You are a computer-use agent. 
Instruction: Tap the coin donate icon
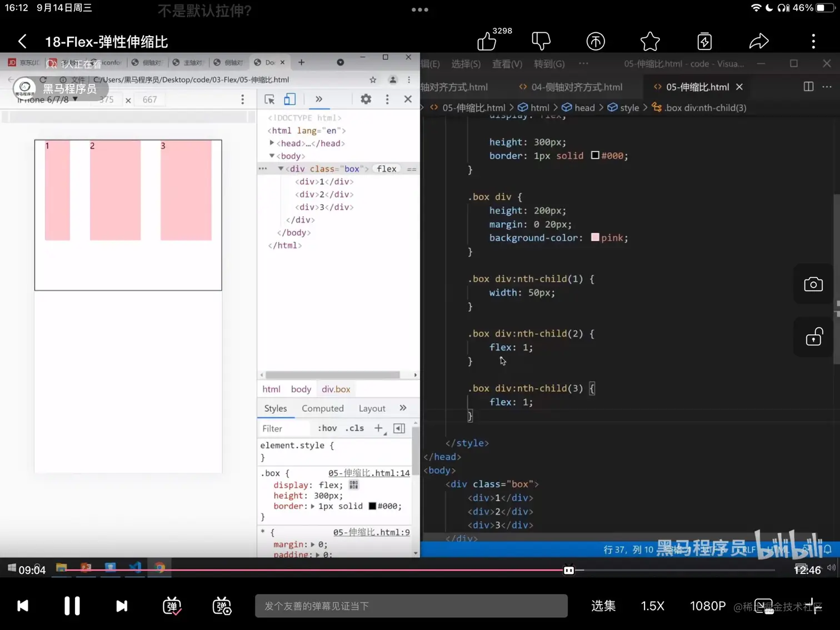[x=596, y=41]
